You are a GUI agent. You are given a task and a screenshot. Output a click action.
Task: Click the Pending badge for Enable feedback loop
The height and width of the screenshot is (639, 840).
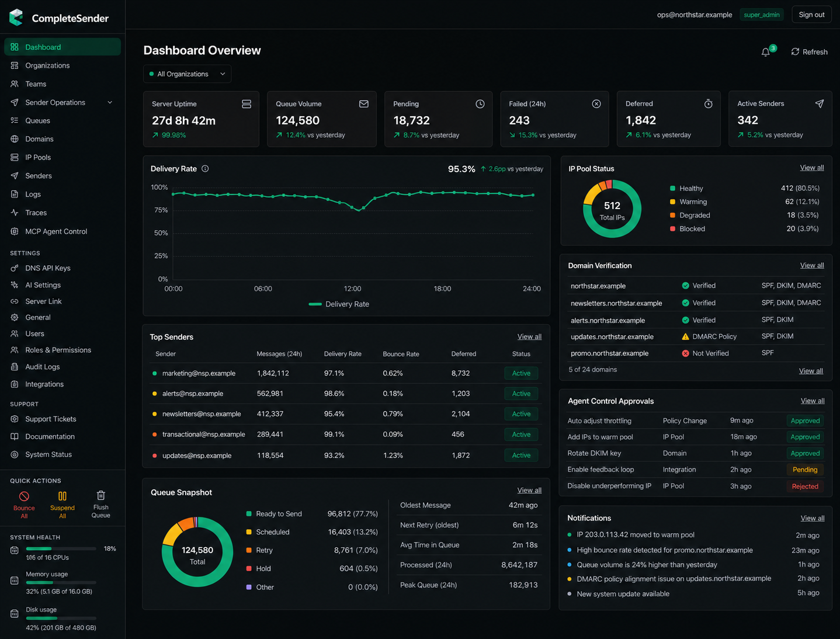[805, 470]
